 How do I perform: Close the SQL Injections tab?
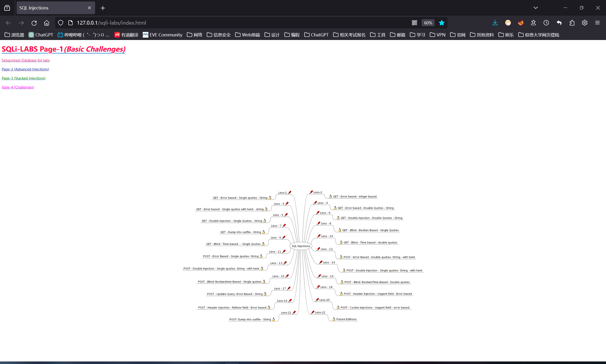click(89, 8)
